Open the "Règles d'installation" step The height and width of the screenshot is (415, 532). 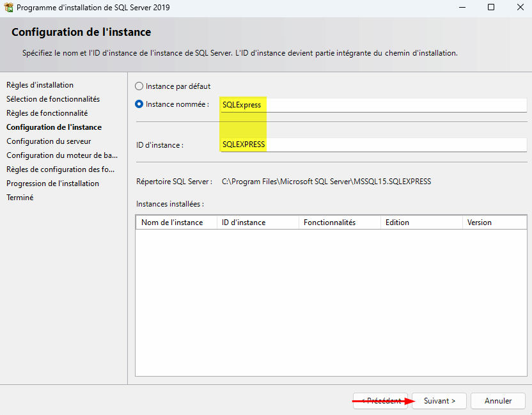tap(40, 85)
